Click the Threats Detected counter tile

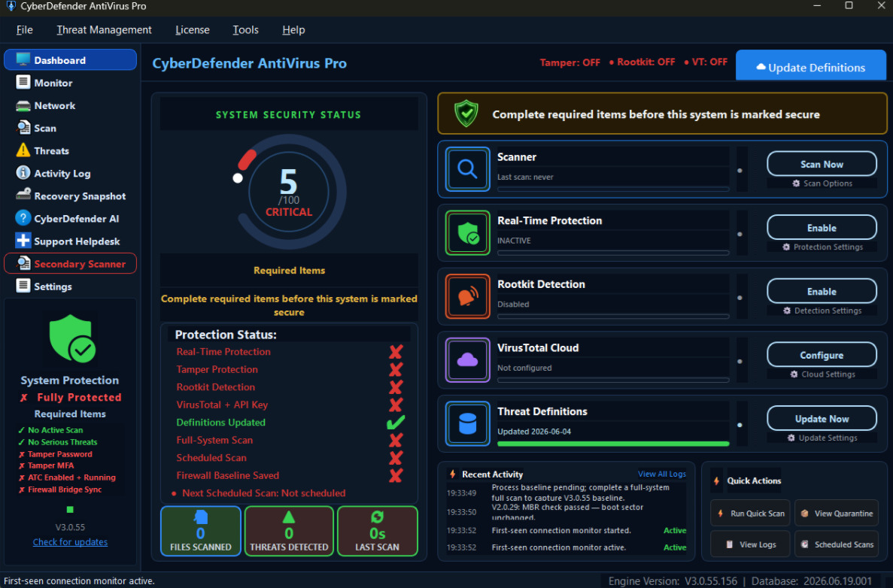tap(289, 531)
